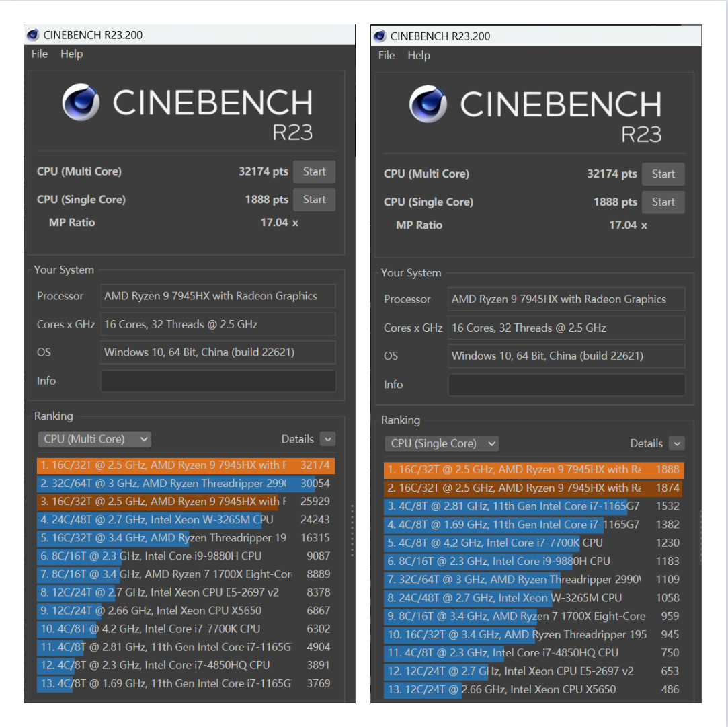Open Help menu in right window

pyautogui.click(x=419, y=55)
